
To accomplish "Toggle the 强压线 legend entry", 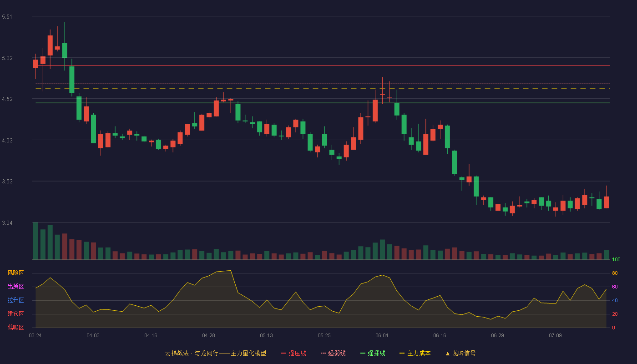I will (294, 353).
